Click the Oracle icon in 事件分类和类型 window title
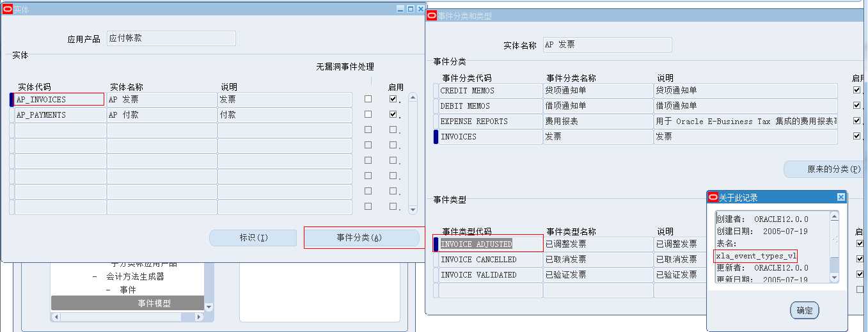Image resolution: width=868 pixels, height=332 pixels. (432, 15)
